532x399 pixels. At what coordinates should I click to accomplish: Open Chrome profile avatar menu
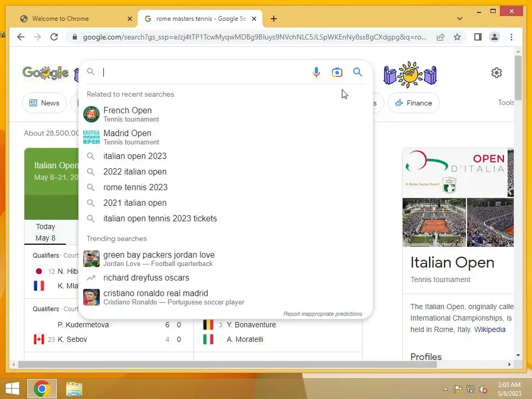[495, 37]
